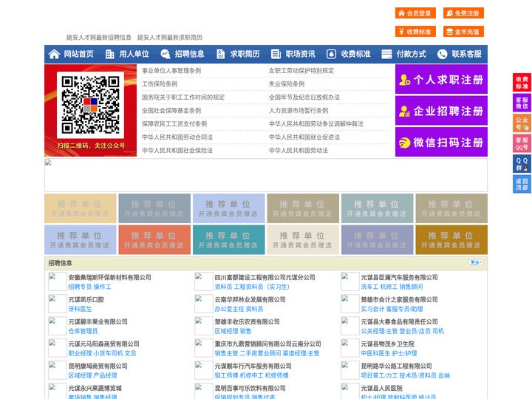The height and width of the screenshot is (399, 532).
Task: Open 中华人民共和国劳动法 link
Action: pyautogui.click(x=299, y=150)
